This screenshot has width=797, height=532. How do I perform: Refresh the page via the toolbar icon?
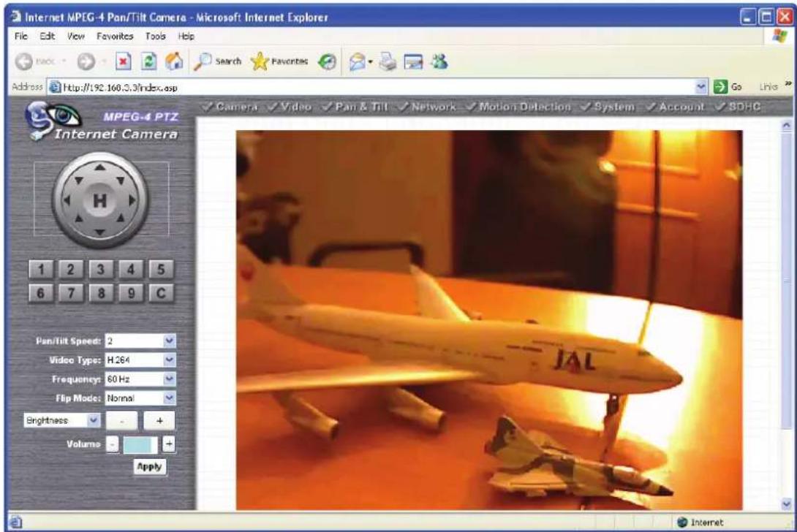(148, 61)
